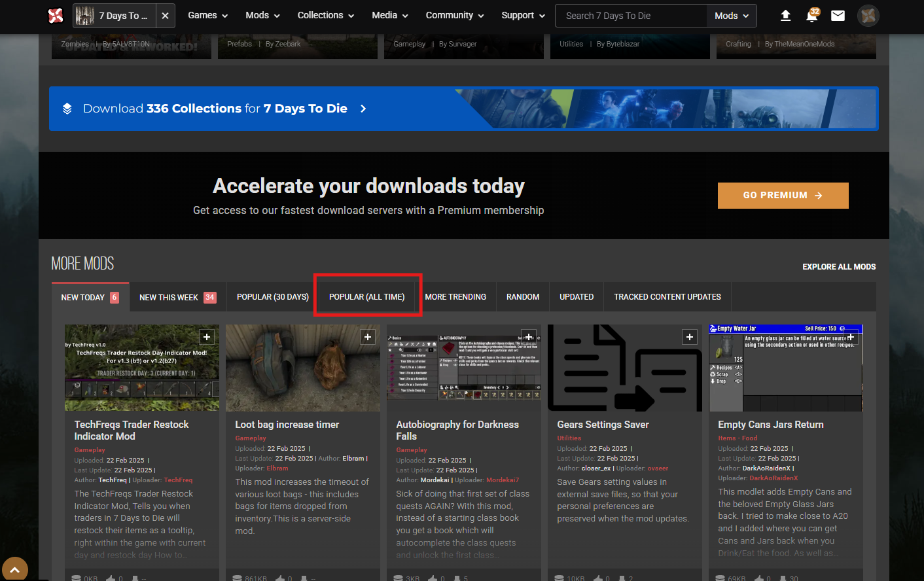The height and width of the screenshot is (581, 924).
Task: Open the upload icon in the header
Action: pyautogui.click(x=786, y=16)
